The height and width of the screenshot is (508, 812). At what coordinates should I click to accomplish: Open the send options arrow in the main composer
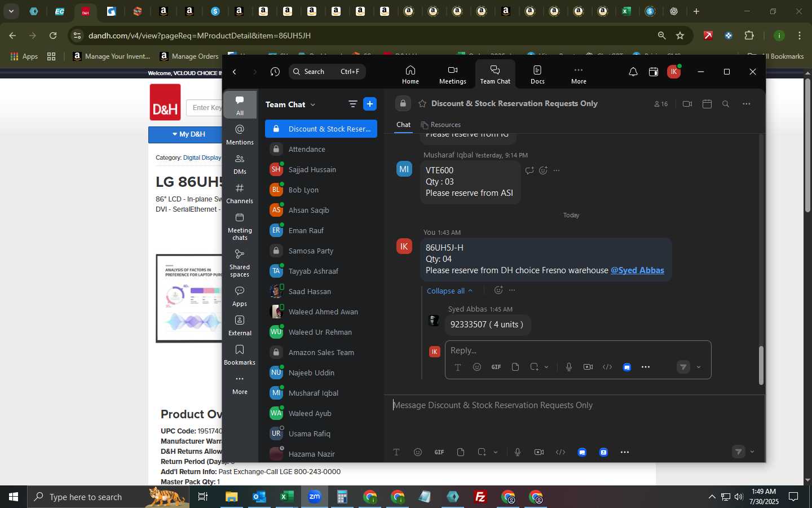click(x=752, y=452)
